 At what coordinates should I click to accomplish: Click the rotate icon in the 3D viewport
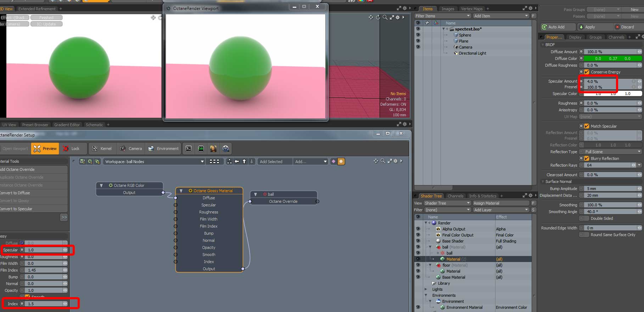pyautogui.click(x=378, y=17)
